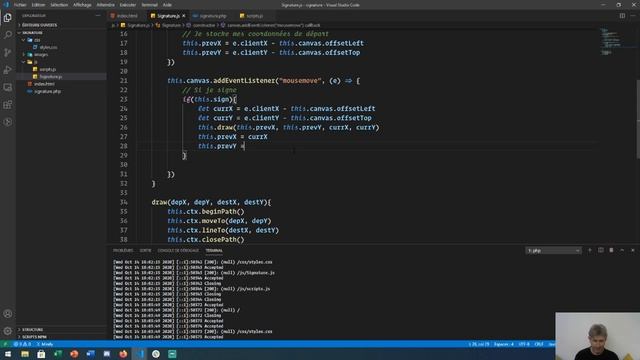Viewport: 640px width, 360px height.
Task: Open errors and warnings count in status bar
Action: (22, 344)
